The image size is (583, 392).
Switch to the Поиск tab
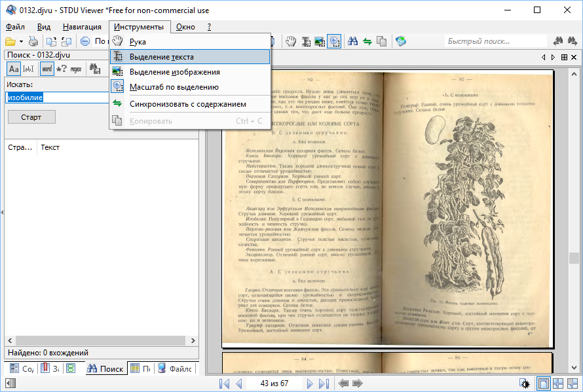pyautogui.click(x=105, y=368)
